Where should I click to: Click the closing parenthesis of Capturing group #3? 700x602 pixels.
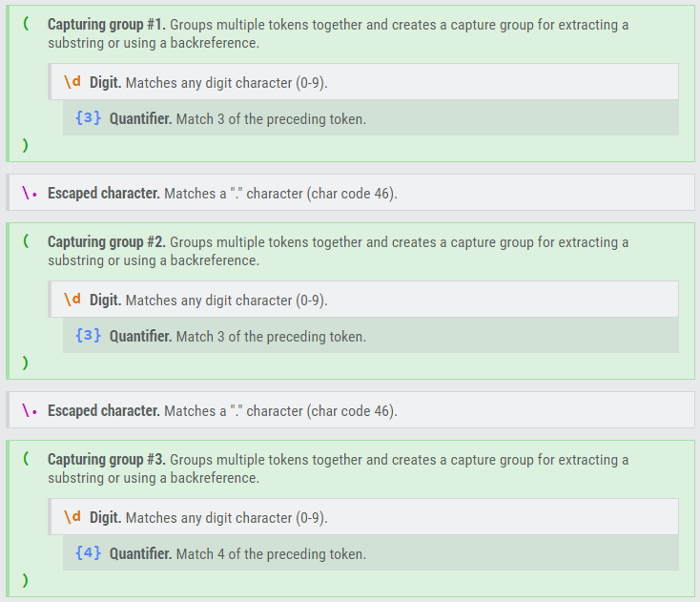25,581
